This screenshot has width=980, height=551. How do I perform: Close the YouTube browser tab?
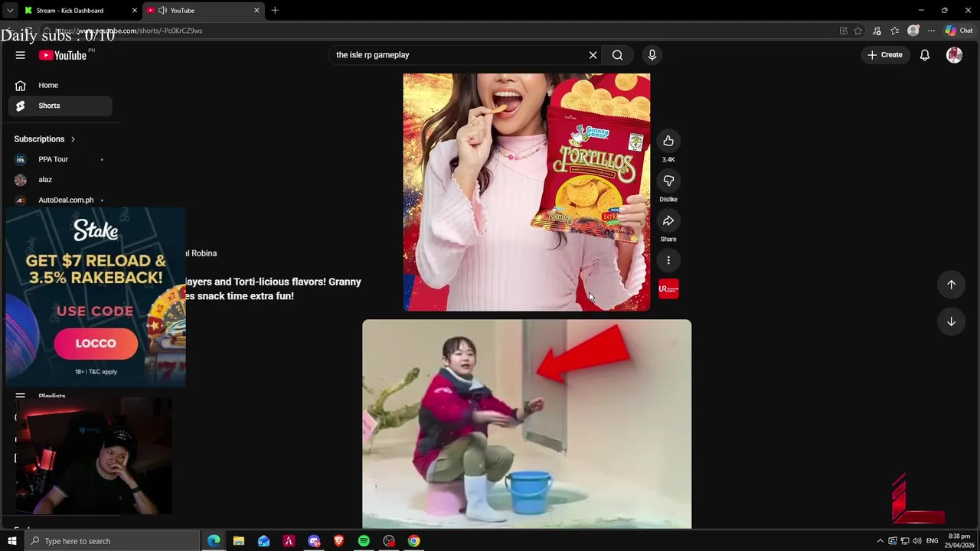256,11
